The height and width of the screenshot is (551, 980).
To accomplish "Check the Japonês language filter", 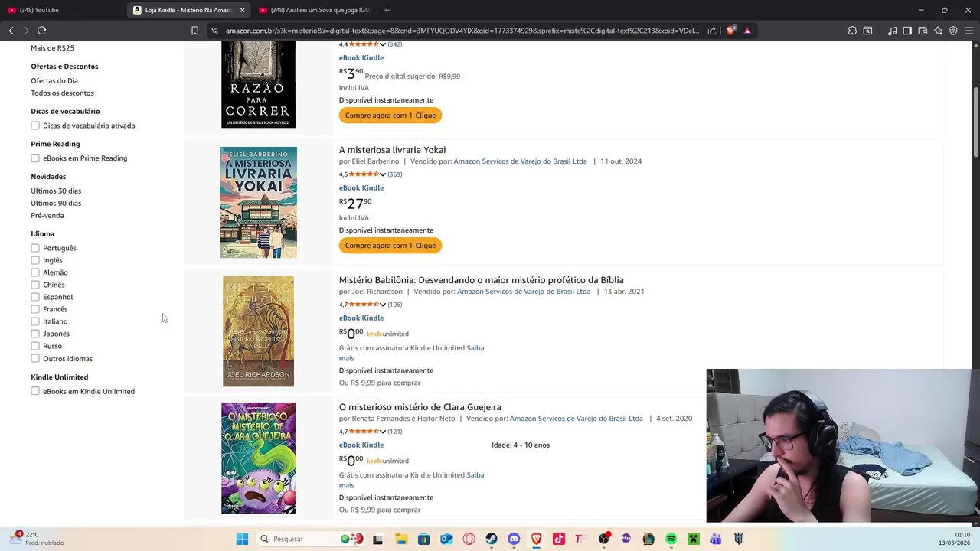I will [x=35, y=334].
